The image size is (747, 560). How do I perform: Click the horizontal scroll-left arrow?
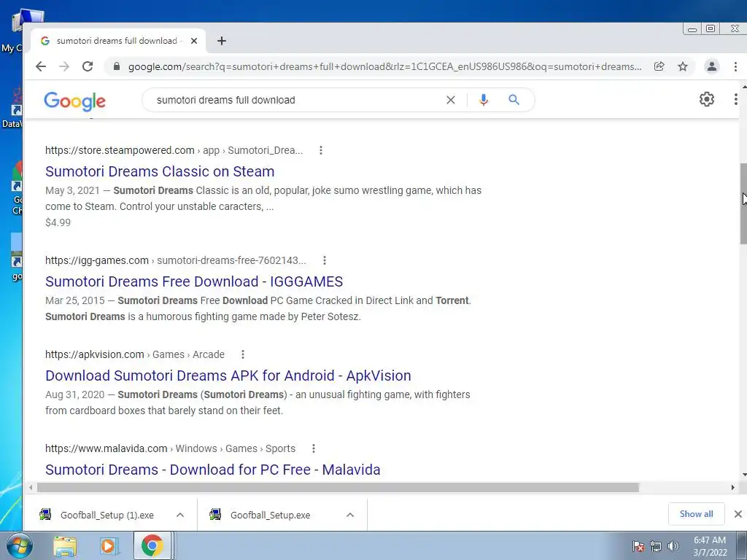point(31,487)
